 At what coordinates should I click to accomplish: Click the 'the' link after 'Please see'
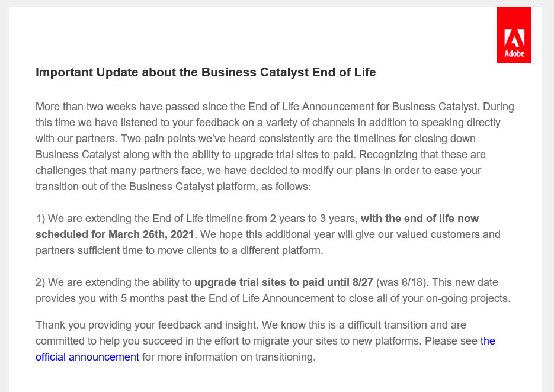tap(488, 341)
